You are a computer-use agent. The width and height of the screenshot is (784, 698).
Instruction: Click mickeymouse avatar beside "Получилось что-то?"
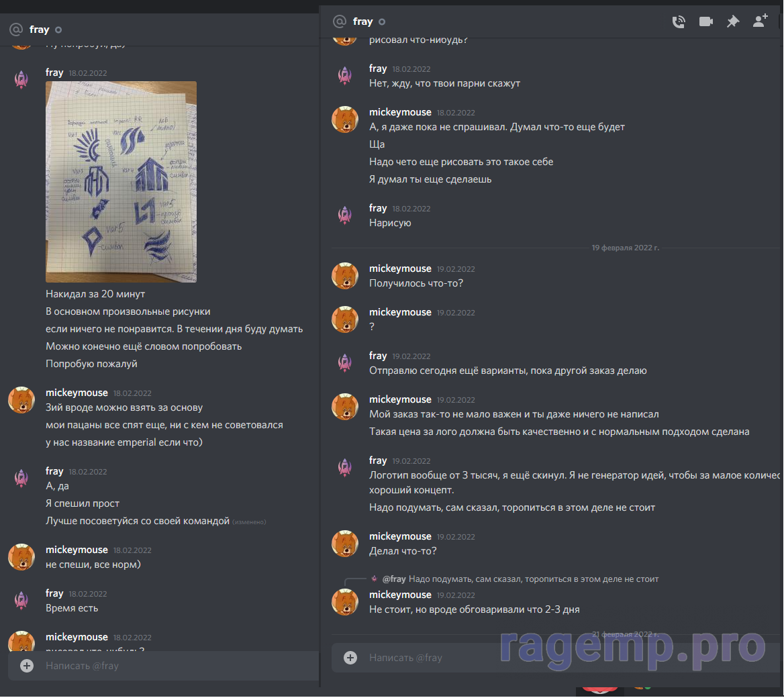click(345, 276)
